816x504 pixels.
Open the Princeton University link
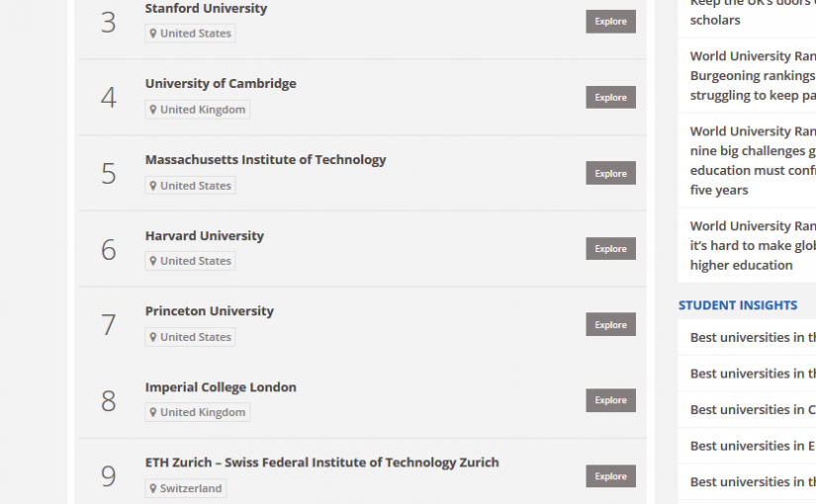click(209, 311)
